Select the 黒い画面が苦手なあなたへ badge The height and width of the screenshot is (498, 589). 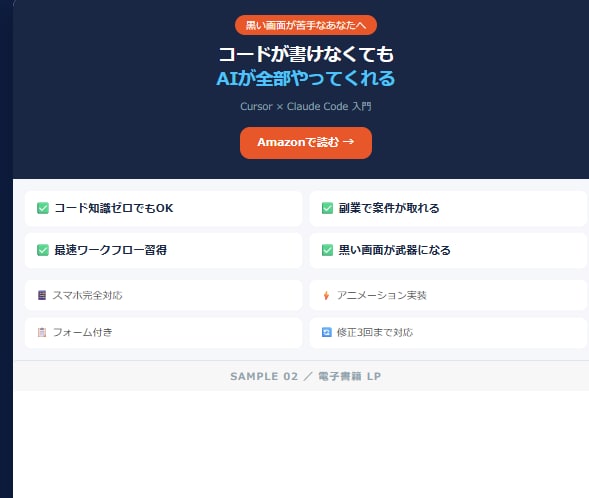(x=306, y=25)
